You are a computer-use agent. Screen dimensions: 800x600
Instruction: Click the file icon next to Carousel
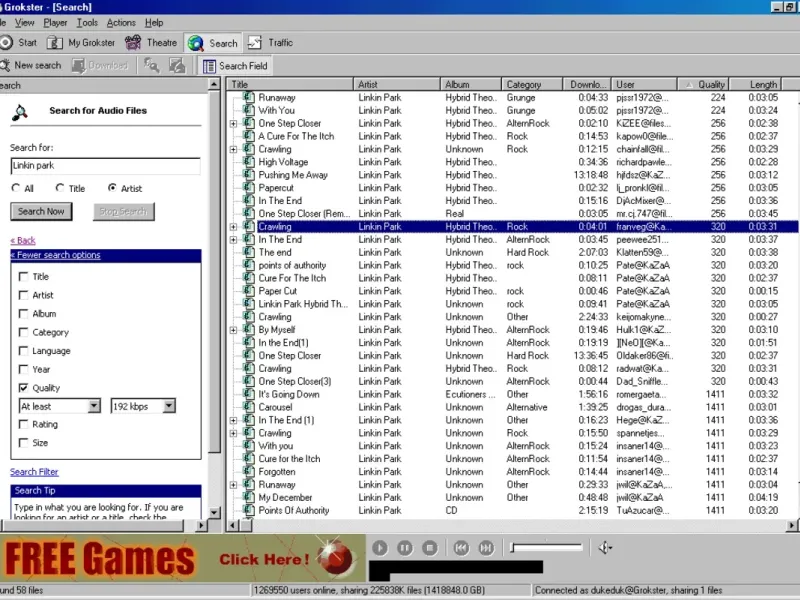coord(248,407)
